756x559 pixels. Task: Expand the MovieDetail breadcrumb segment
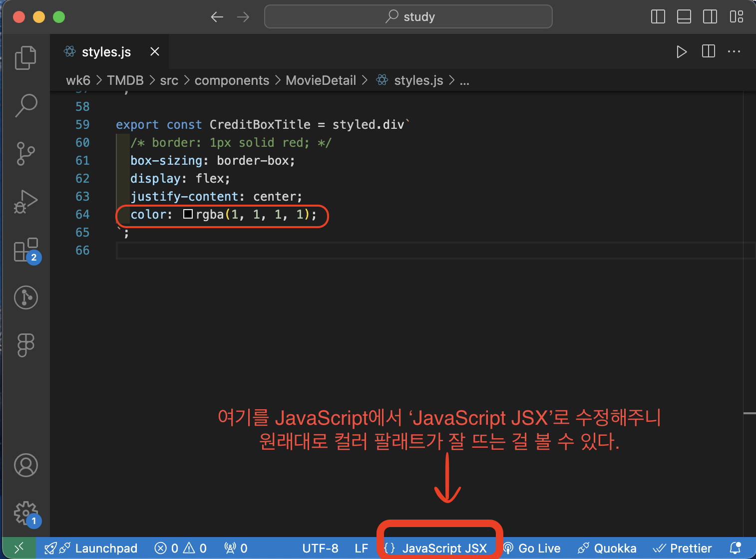(x=321, y=80)
